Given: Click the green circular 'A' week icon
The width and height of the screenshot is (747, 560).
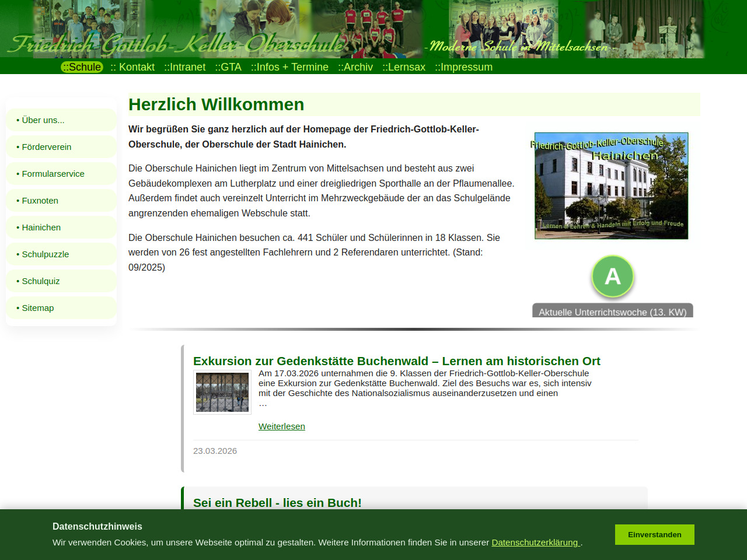Looking at the screenshot, I should pos(612,276).
